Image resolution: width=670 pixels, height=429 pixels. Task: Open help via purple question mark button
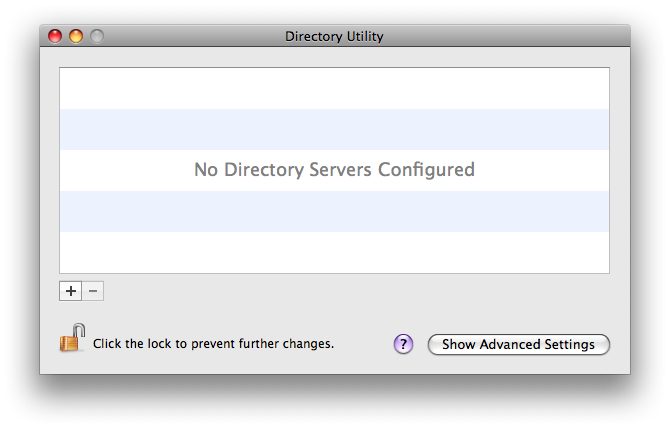point(403,344)
